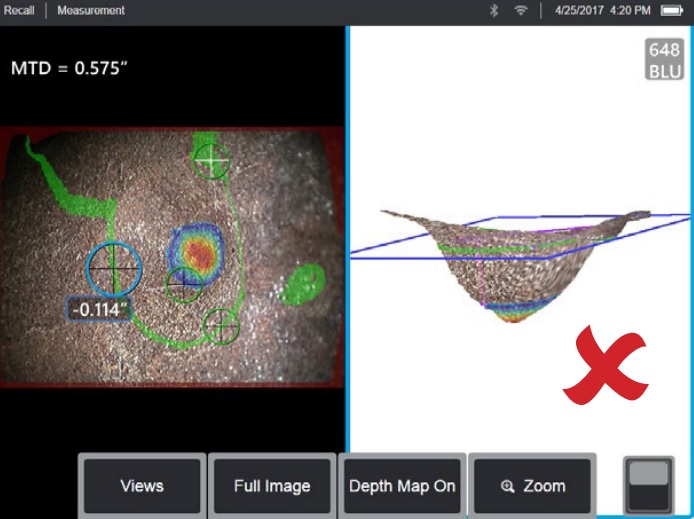Click the -0.114" depth value label
The height and width of the screenshot is (519, 694).
point(98,309)
